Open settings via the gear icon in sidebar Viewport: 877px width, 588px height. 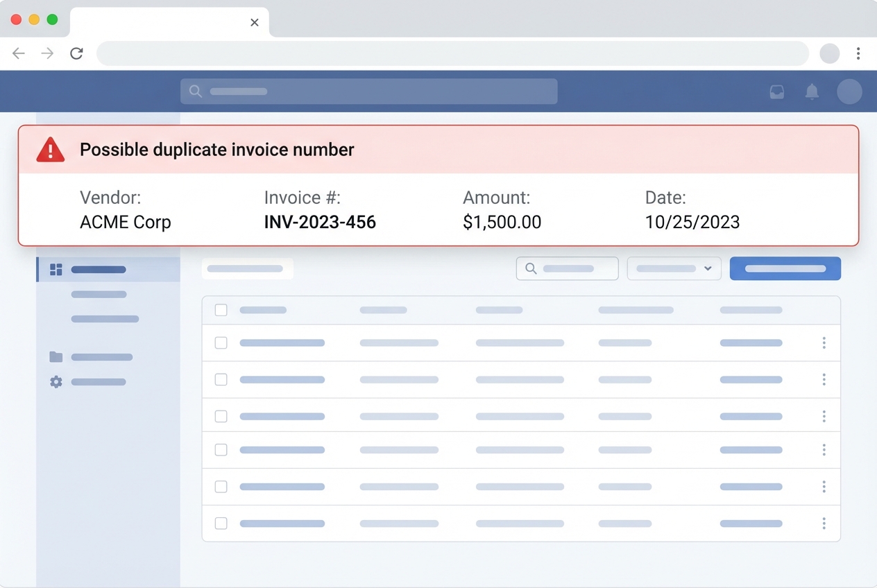tap(56, 381)
